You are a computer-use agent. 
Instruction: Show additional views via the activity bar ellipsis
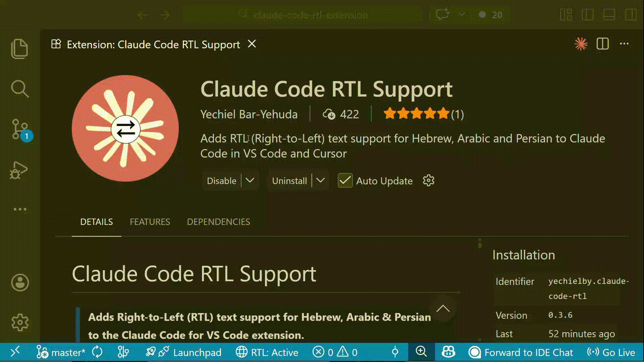[20, 209]
